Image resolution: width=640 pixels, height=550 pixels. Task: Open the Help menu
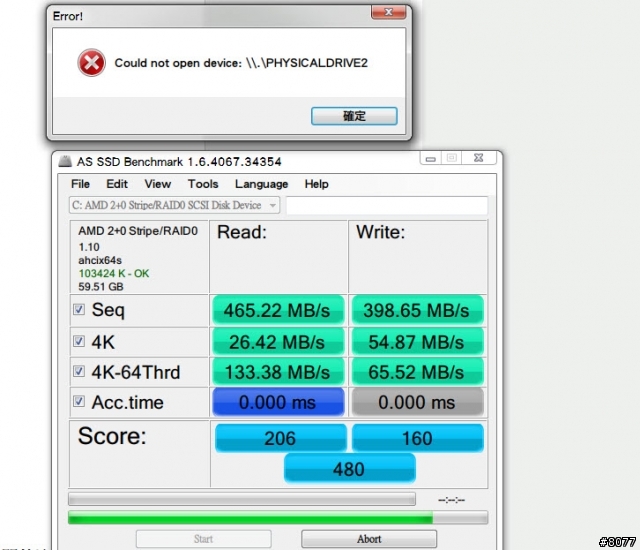click(316, 184)
